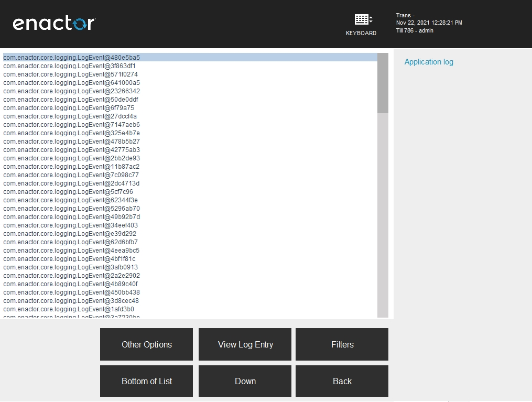Screen dimensions: 532x402
Task: Select the LogEvent@e39d292 entry
Action: 70,234
